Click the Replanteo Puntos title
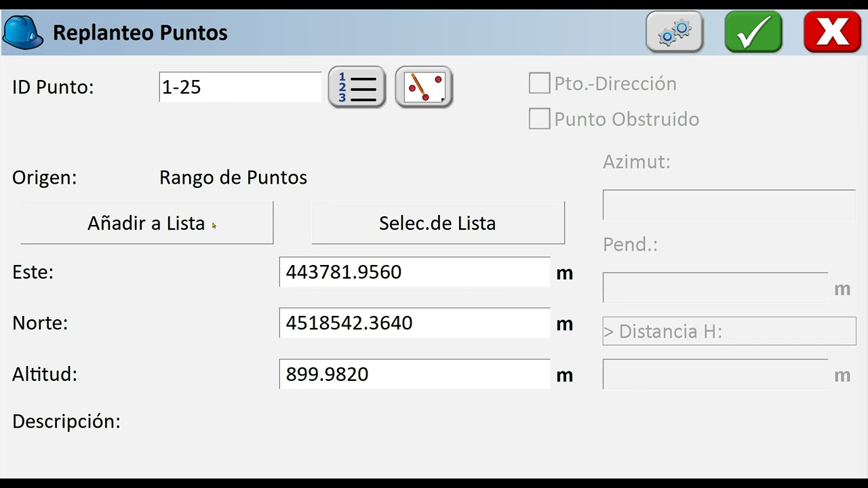This screenshot has width=868, height=488. tap(140, 33)
